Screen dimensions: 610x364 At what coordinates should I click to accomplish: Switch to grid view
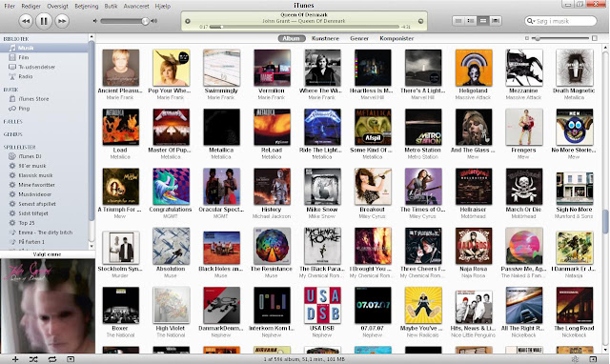click(483, 21)
